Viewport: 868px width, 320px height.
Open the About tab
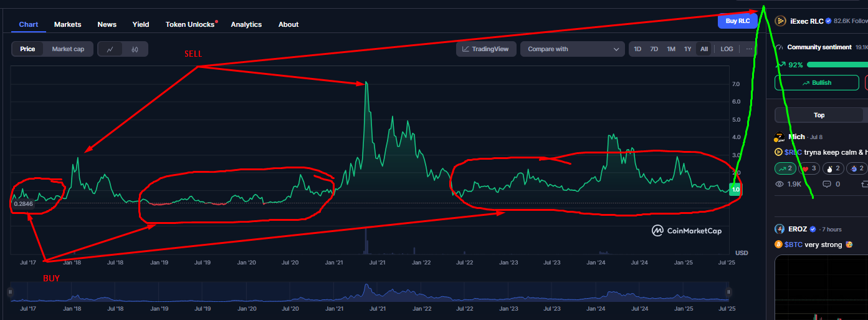[x=289, y=24]
